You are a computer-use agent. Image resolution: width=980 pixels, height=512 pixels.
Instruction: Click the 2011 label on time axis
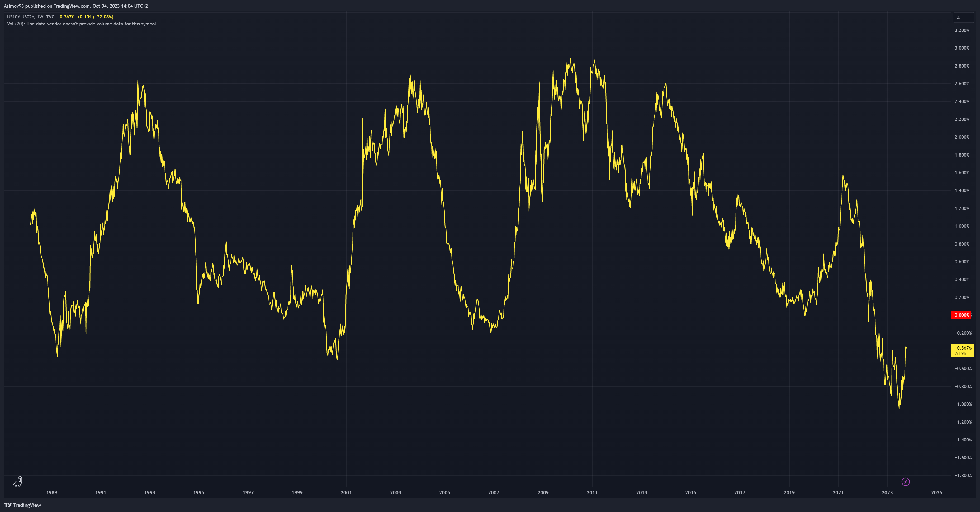tap(592, 493)
